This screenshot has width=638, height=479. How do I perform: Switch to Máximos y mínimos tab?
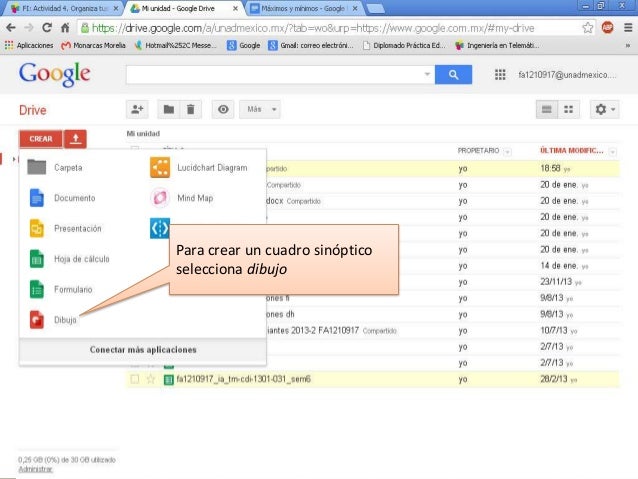click(302, 8)
